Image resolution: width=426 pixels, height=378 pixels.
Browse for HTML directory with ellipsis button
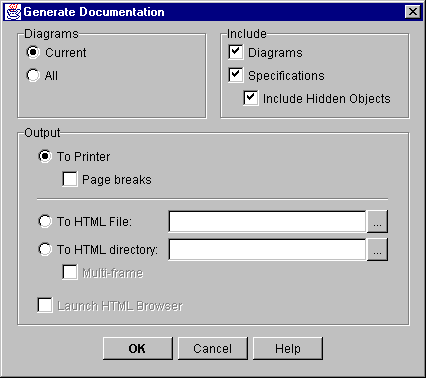377,249
